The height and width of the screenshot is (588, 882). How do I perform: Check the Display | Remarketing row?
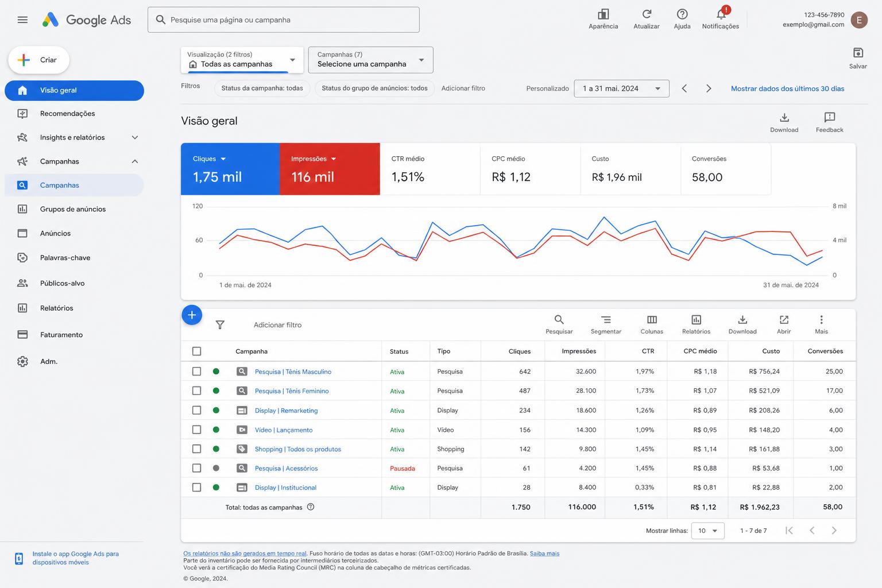(196, 411)
